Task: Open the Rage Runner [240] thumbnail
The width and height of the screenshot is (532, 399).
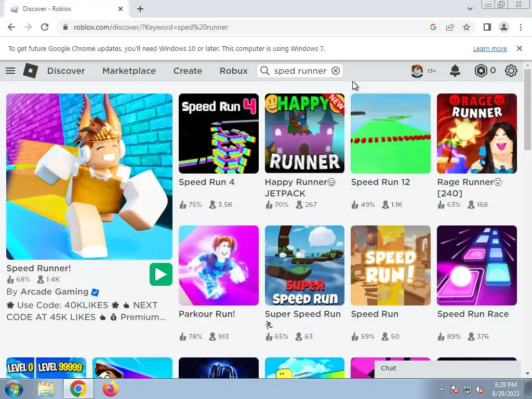Action: [477, 134]
